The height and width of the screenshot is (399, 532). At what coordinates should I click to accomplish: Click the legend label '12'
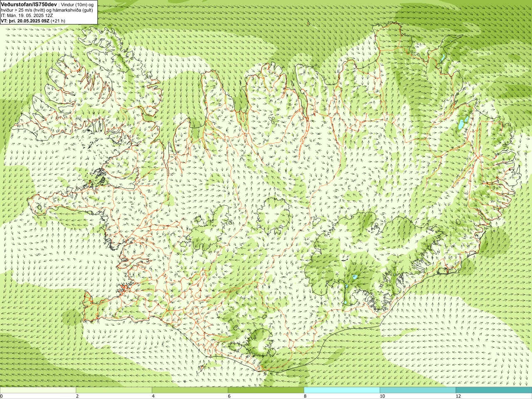pyautogui.click(x=458, y=396)
